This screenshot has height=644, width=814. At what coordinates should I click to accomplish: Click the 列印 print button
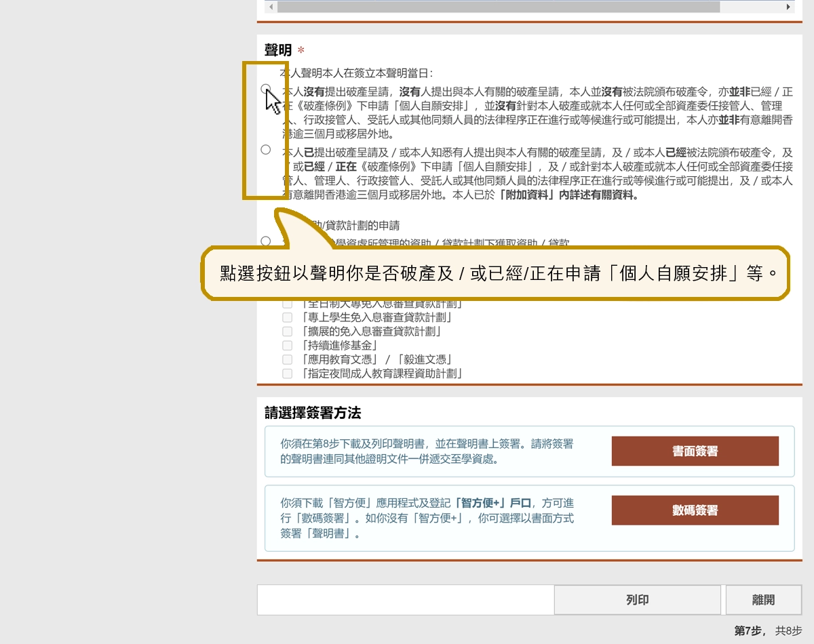tap(638, 600)
